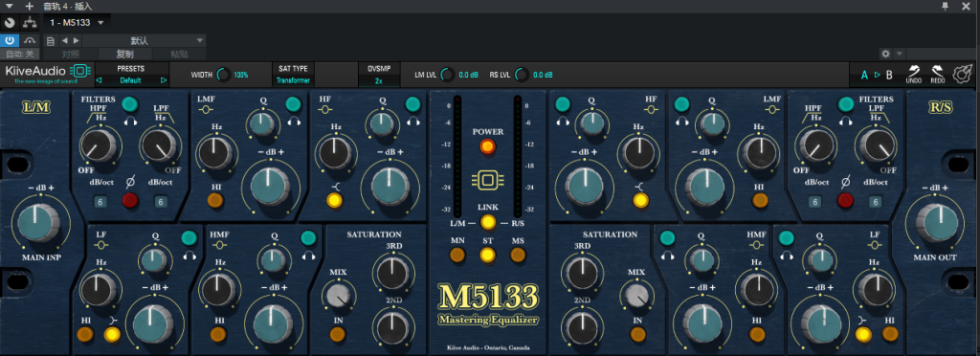Solo R/S FILTERS headphones icon

coord(846,122)
